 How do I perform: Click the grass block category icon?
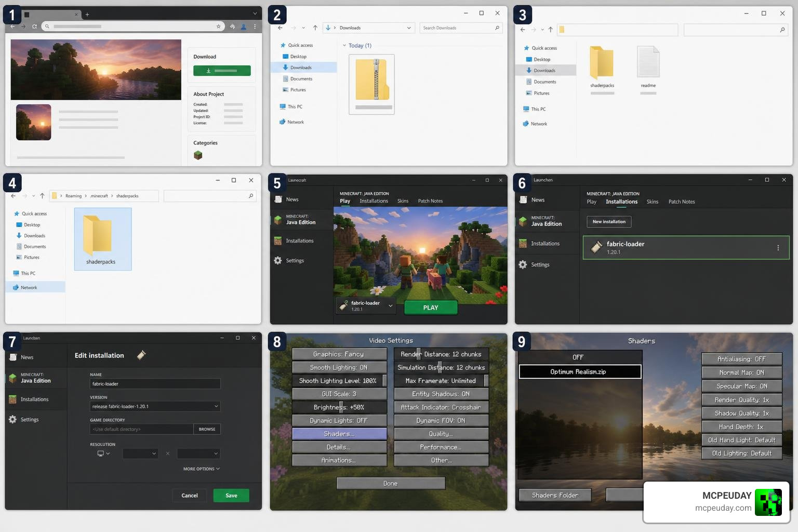tap(198, 155)
